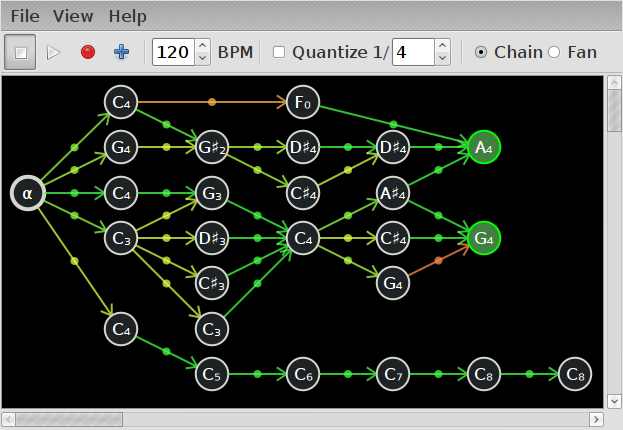This screenshot has height=430, width=623.
Task: Select the Chain radio button
Action: [481, 52]
